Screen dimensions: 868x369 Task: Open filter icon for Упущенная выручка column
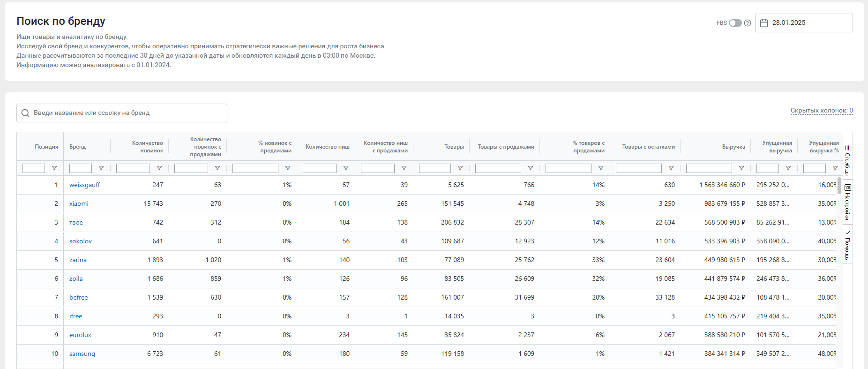[x=788, y=168]
